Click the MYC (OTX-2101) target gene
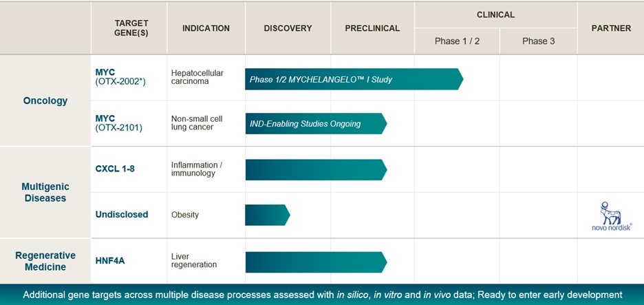This screenshot has width=644, height=305. click(118, 123)
